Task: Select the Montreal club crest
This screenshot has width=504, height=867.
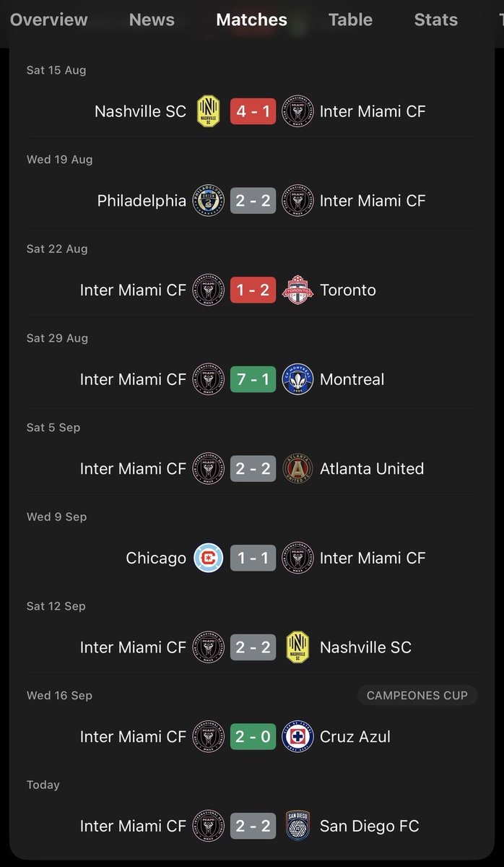Action: 297,379
